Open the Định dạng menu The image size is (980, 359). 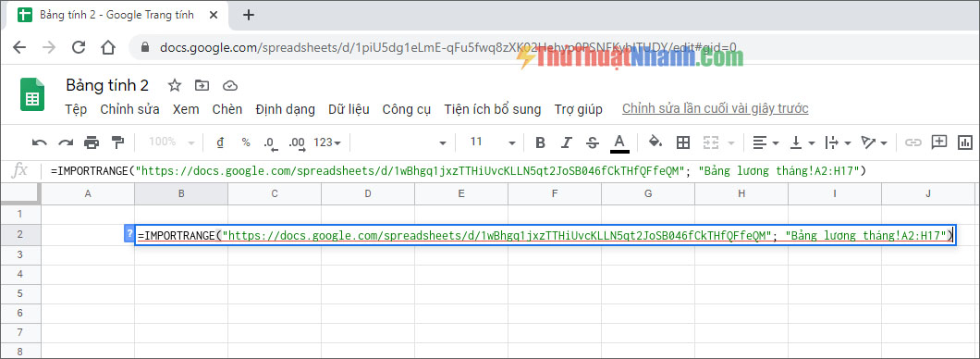(285, 109)
